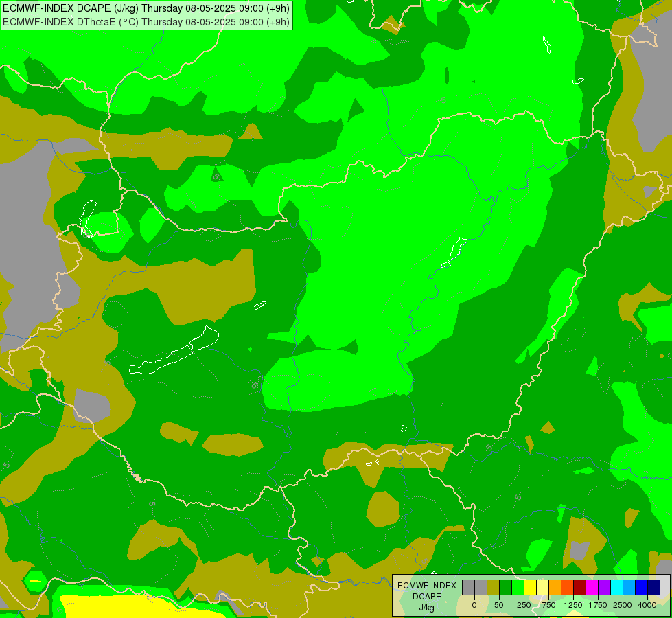Select the cyan legend swatch
Viewport: 672px width, 618px height.
[616, 587]
